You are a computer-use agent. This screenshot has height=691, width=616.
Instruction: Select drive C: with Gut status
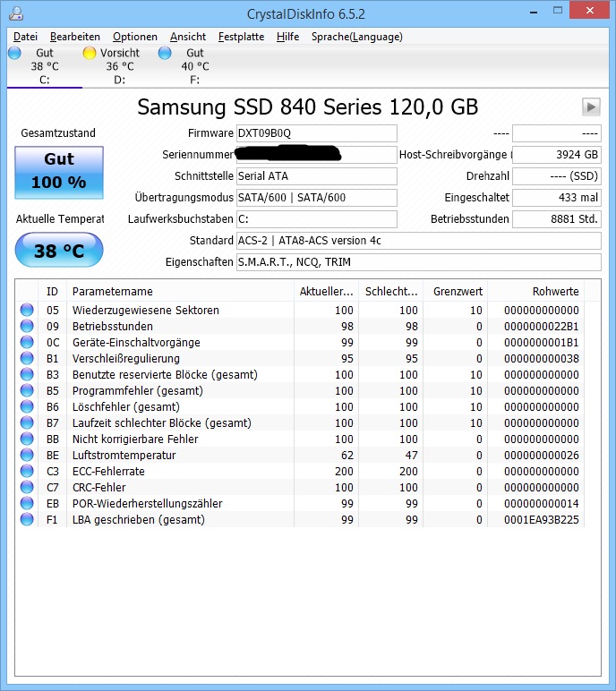point(44,66)
